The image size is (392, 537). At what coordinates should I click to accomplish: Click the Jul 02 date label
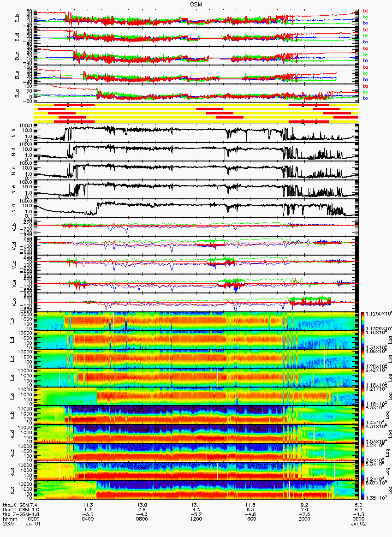coord(358,524)
